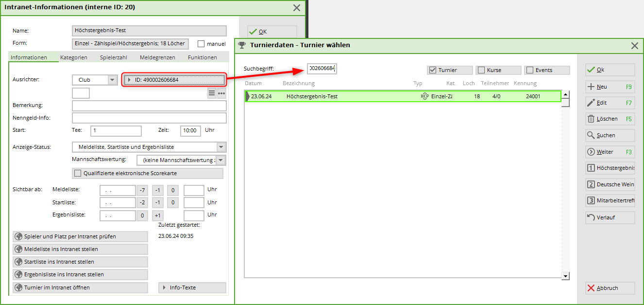Viewport: 644px width, 305px height.
Task: Open the Meldegrenzen tab
Action: [157, 57]
